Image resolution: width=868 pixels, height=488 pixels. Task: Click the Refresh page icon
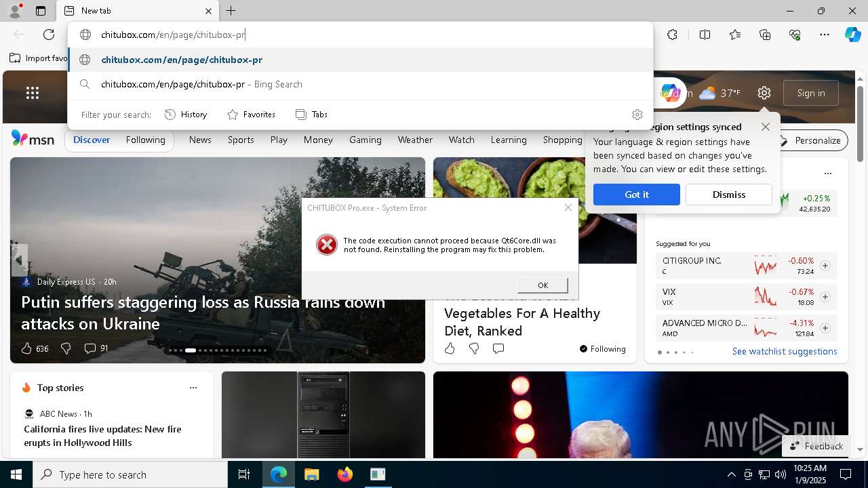pyautogui.click(x=49, y=35)
